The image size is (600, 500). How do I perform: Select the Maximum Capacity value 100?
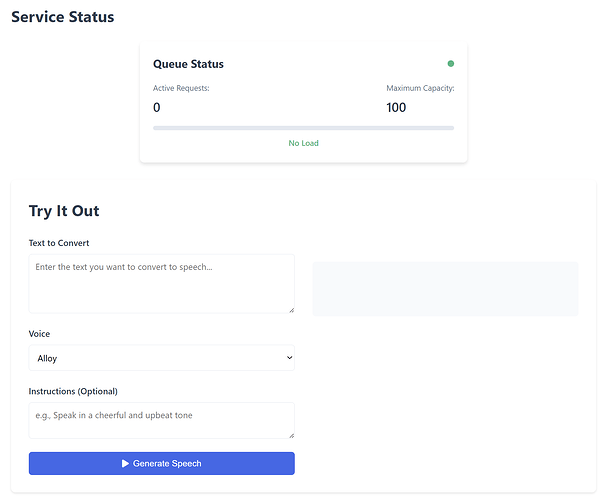point(396,107)
